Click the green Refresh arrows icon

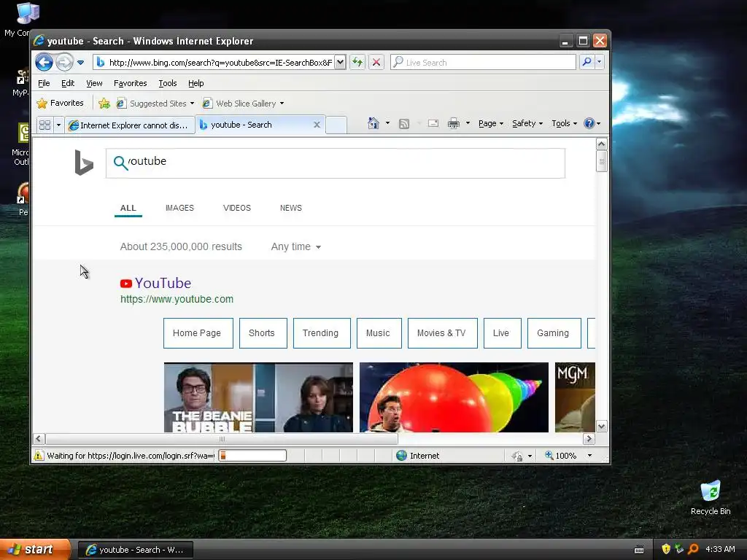coord(357,63)
